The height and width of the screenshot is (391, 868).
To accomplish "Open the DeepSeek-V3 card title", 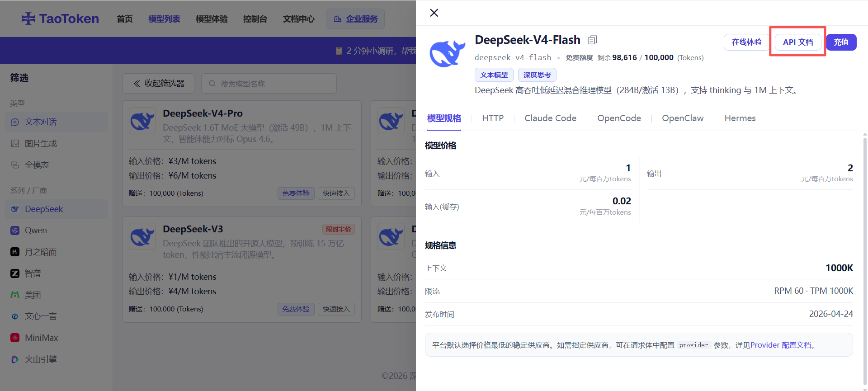I will [x=193, y=229].
